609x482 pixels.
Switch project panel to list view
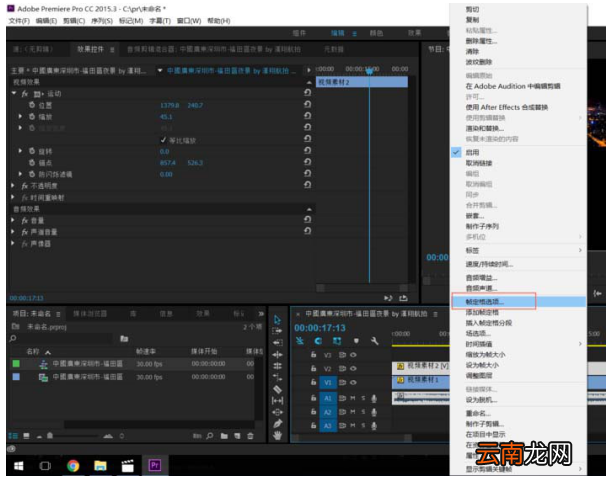13,436
